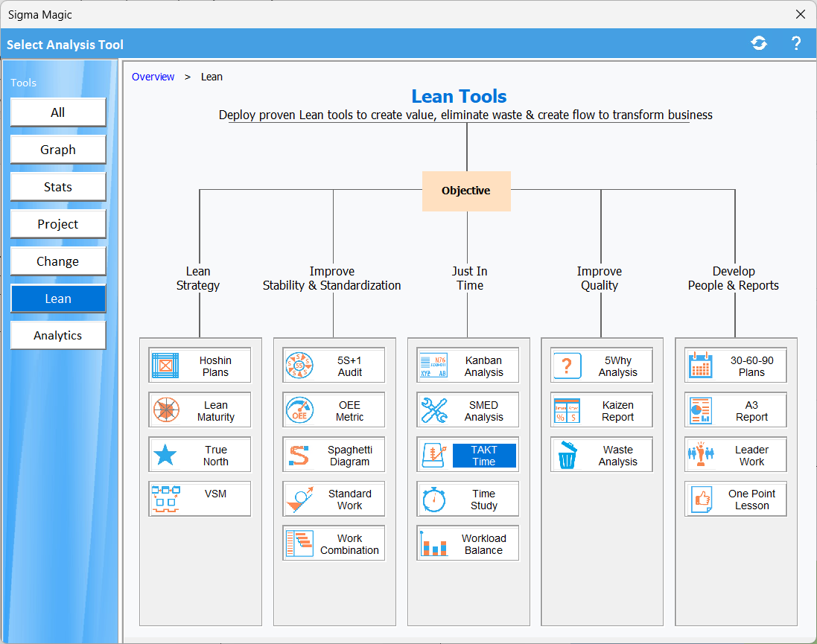Click the Lean breadcrumb text

(x=212, y=77)
